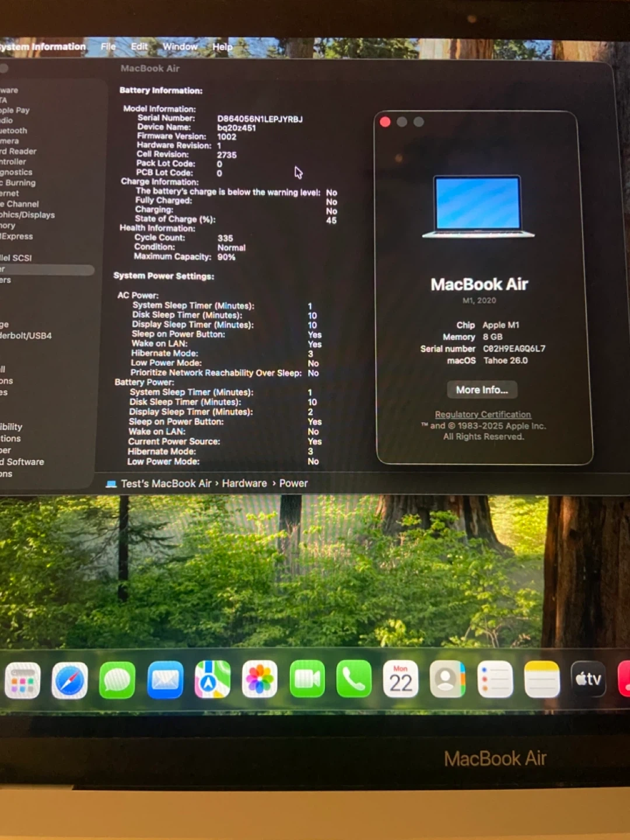630x840 pixels.
Task: Click the Battery Power section label
Action: click(144, 382)
